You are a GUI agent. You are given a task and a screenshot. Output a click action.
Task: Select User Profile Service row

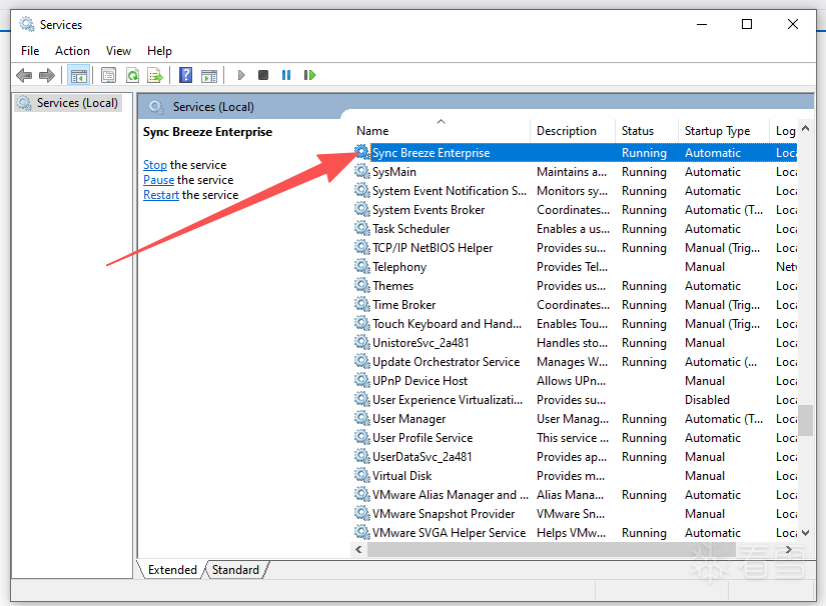click(x=574, y=437)
